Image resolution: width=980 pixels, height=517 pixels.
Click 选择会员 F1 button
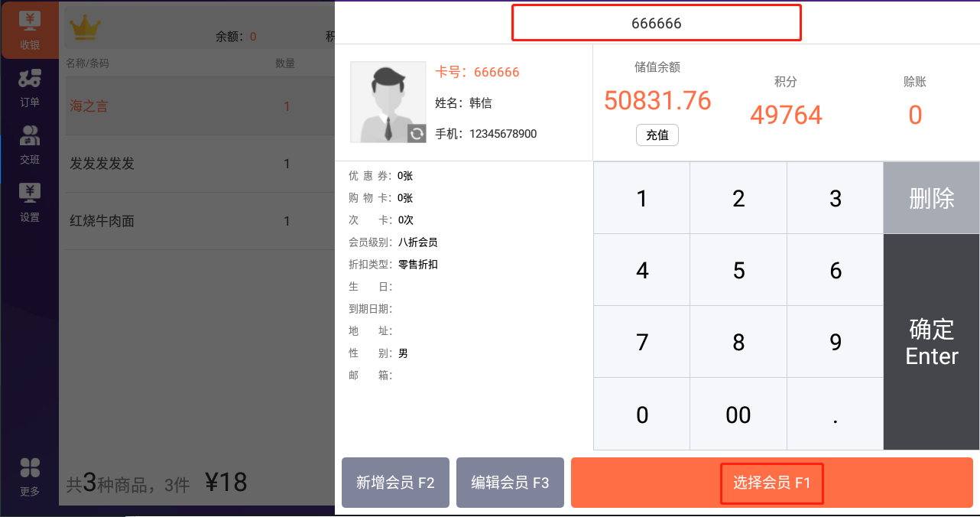tap(771, 483)
